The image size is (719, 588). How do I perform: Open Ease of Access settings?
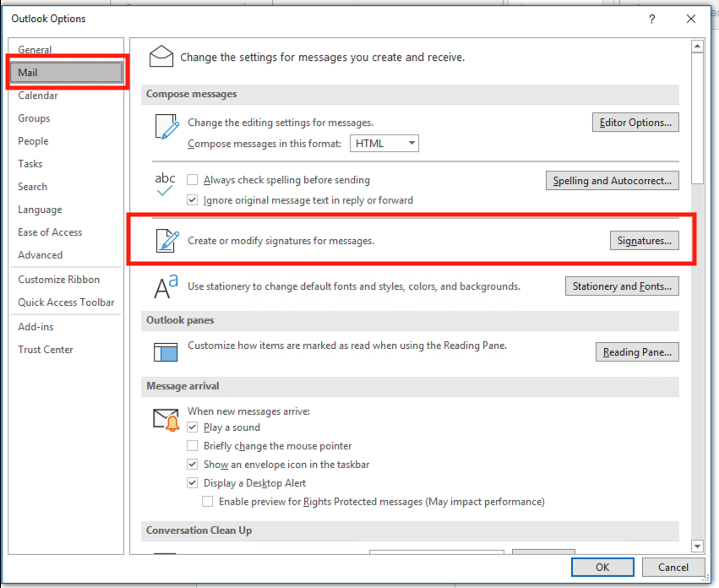click(66, 232)
